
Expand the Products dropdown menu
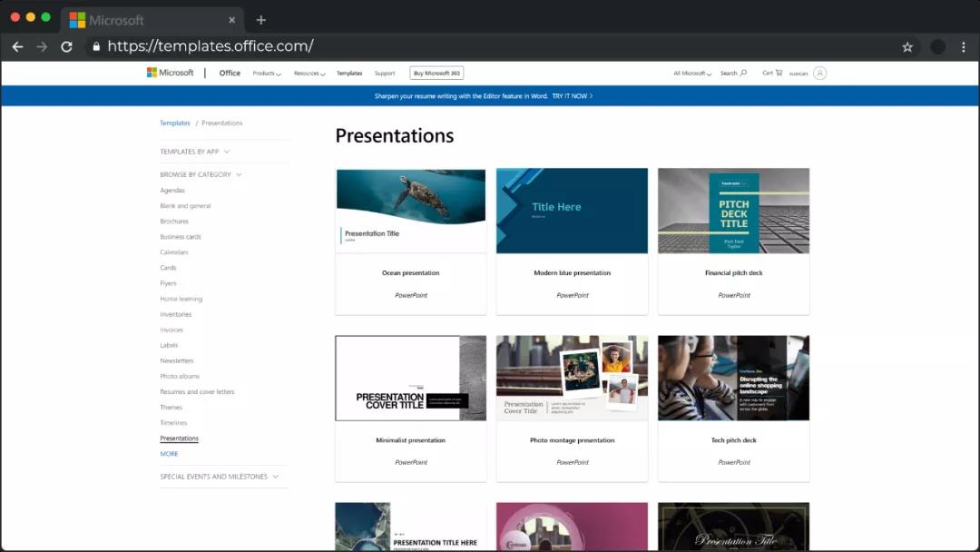click(266, 74)
